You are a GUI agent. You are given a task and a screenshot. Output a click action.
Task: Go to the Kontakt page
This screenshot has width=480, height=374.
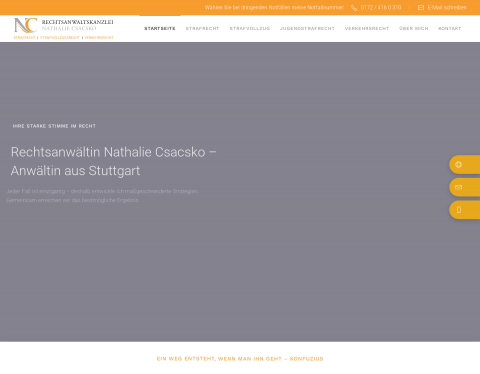point(450,29)
